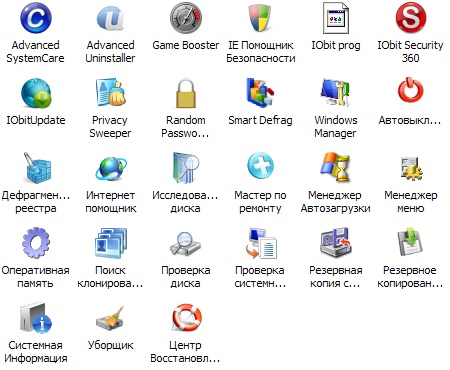Launch Advanced Uninstaller icon

[x=111, y=18]
